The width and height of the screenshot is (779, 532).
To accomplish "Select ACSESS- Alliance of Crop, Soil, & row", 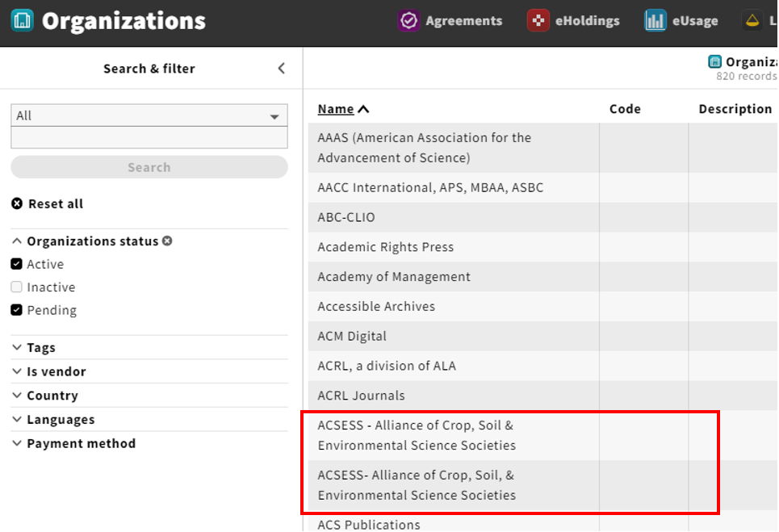I will (x=542, y=485).
